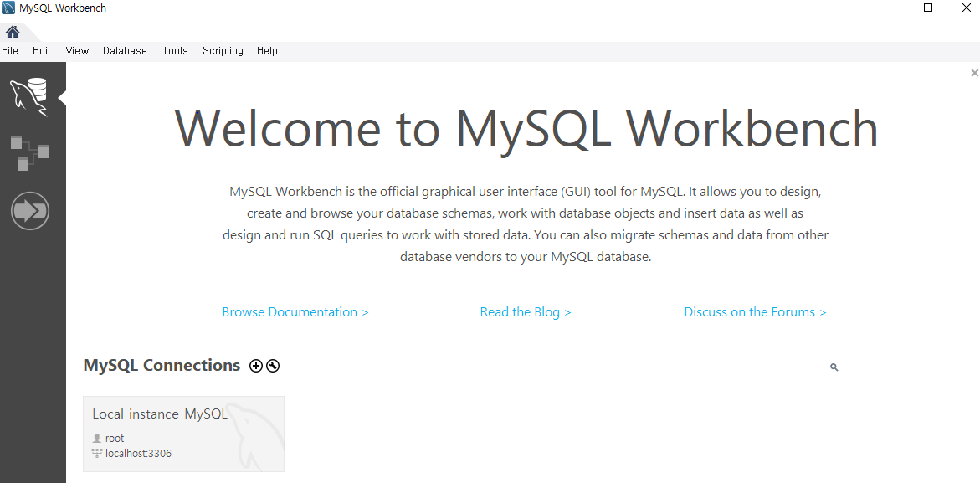The image size is (980, 483).
Task: Click the user icon beside root
Action: pos(97,438)
